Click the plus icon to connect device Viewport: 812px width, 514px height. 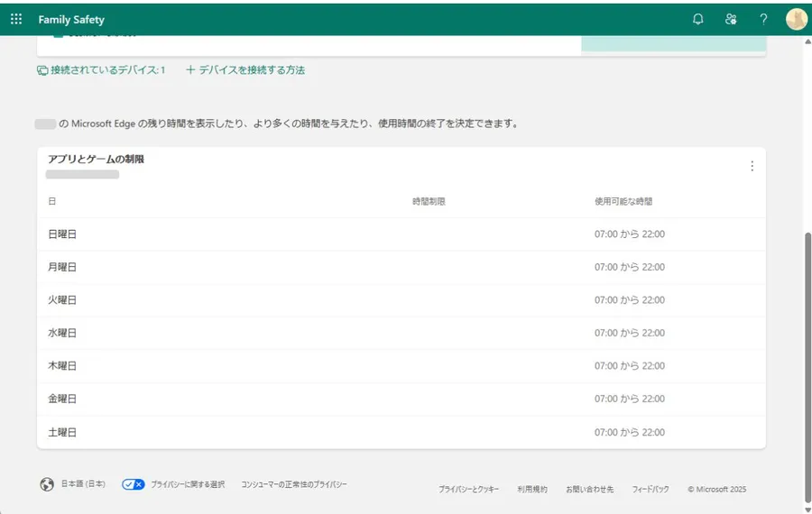click(190, 69)
